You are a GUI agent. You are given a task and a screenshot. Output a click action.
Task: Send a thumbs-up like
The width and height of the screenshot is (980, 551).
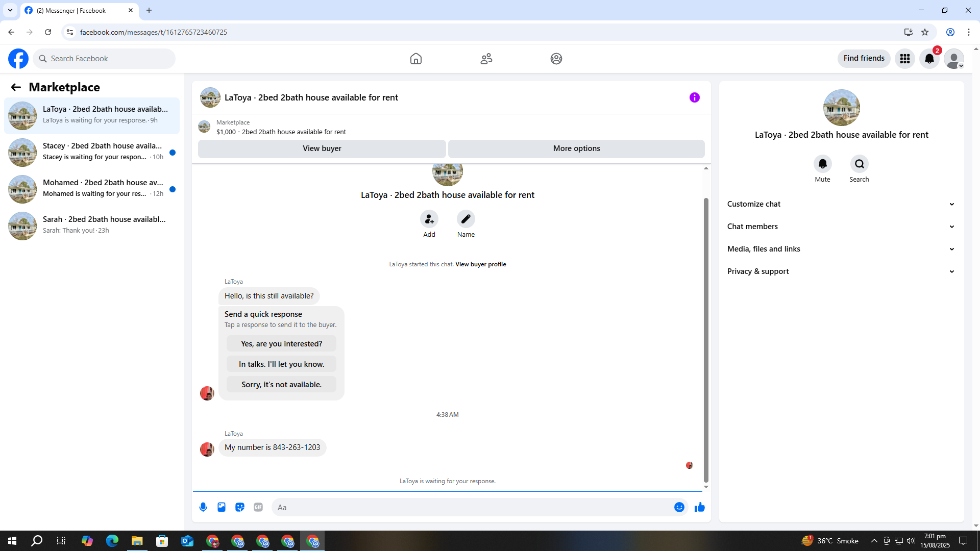699,507
